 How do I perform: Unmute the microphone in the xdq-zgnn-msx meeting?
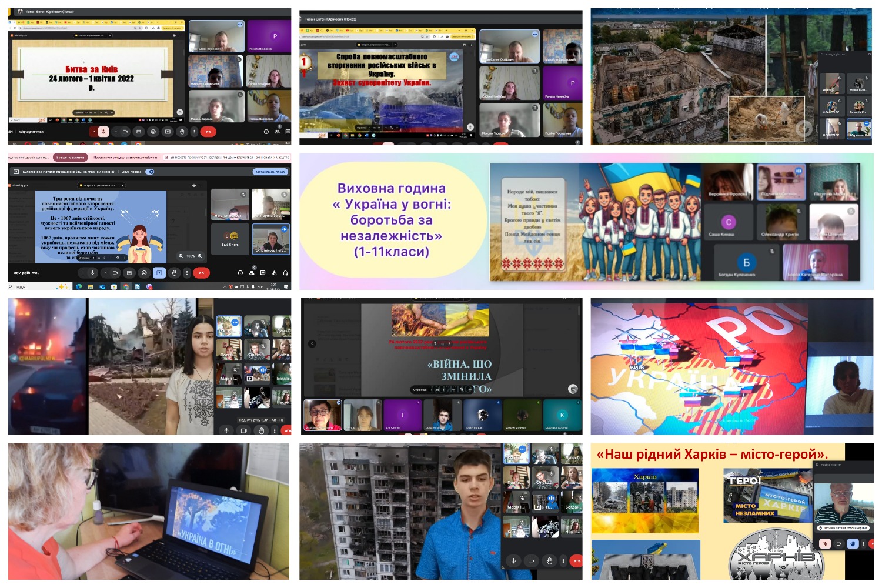pyautogui.click(x=103, y=132)
